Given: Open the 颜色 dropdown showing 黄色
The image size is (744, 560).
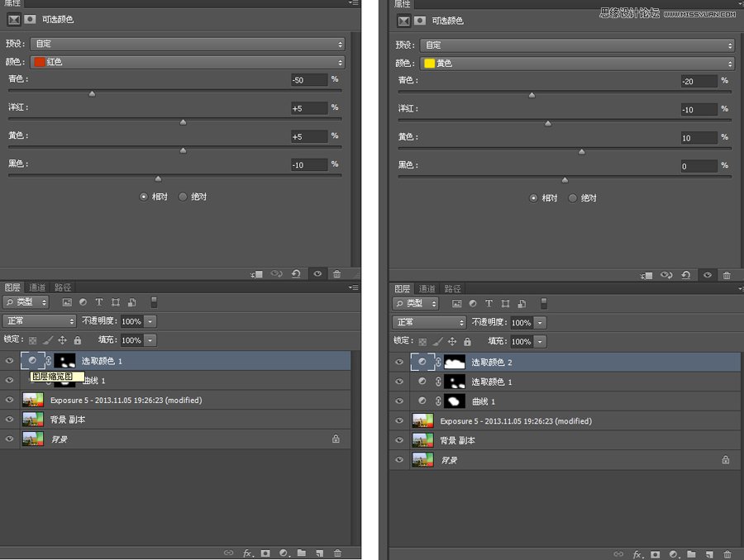Looking at the screenshot, I should point(577,64).
